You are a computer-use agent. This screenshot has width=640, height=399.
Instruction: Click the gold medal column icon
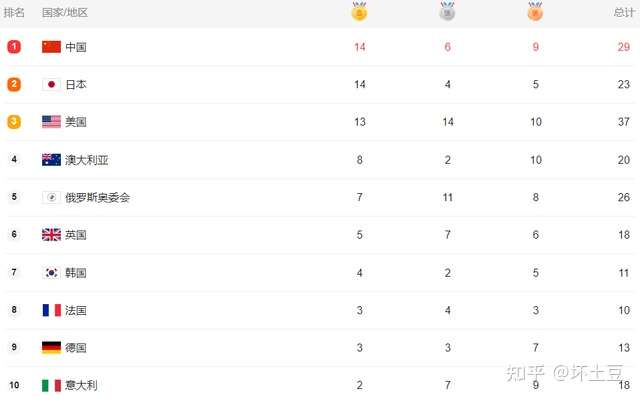(359, 11)
